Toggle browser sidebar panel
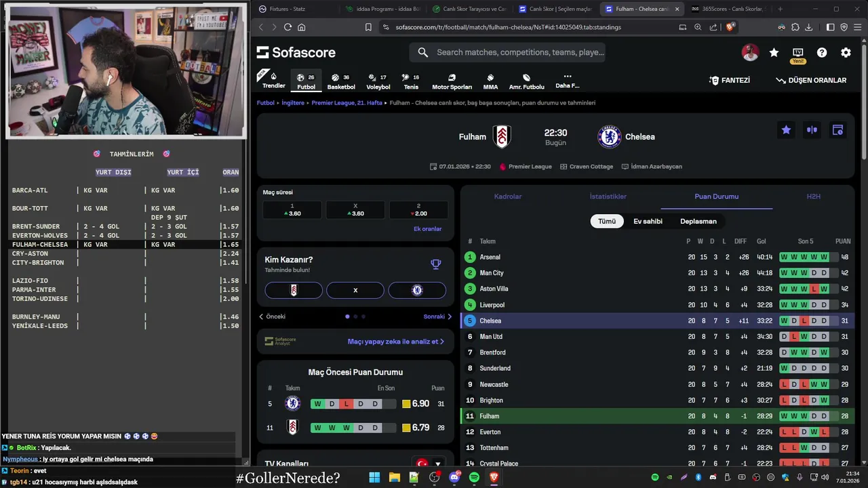 coord(830,27)
